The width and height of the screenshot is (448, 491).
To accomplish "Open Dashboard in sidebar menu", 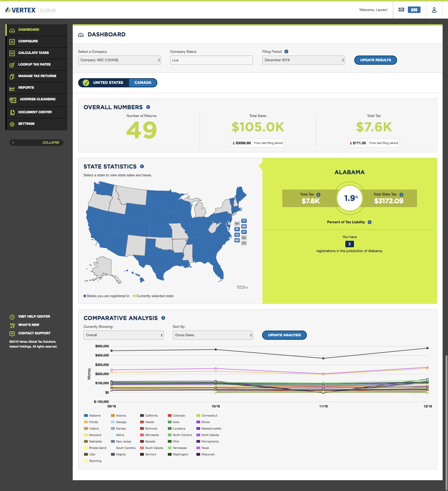I will click(x=36, y=30).
